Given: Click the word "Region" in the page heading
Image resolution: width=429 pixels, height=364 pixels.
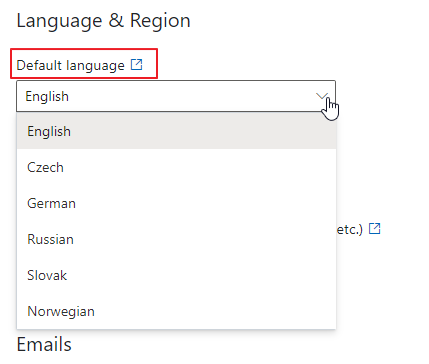Looking at the screenshot, I should click(160, 21).
